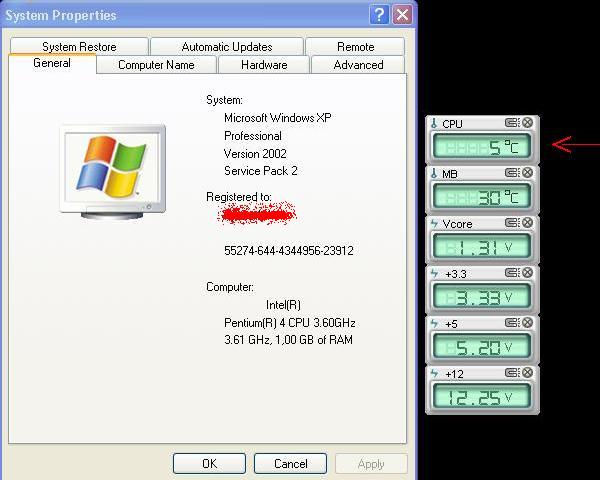Close the CPU temperature sensor panel
Viewport: 600px width, 480px height.
pos(527,122)
